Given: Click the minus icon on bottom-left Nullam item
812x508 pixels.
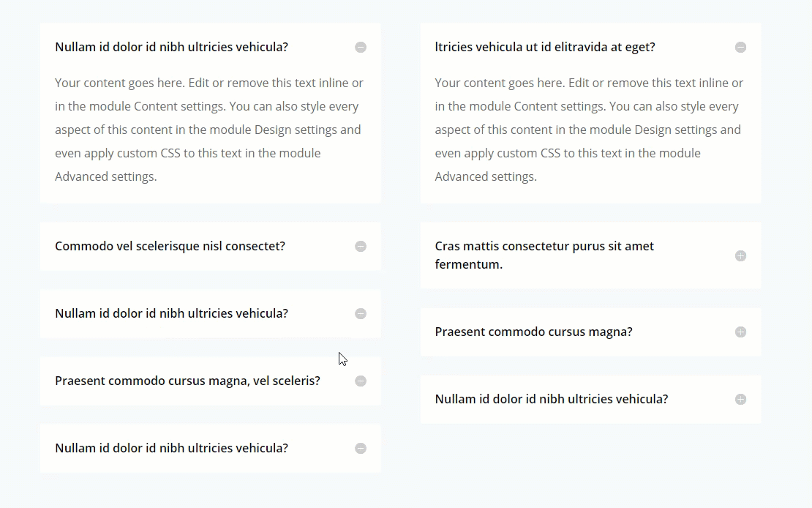Looking at the screenshot, I should (x=360, y=448).
